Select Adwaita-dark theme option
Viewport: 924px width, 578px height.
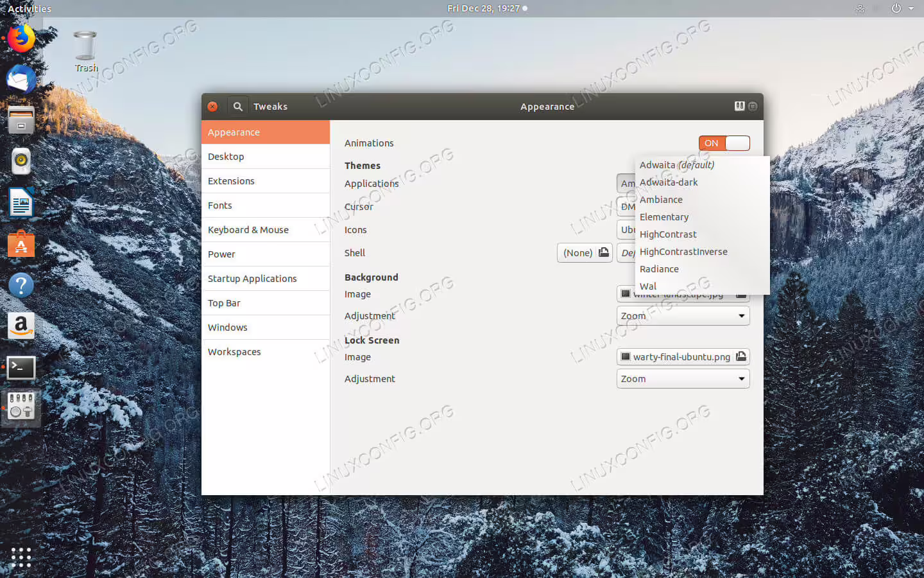pos(702,182)
